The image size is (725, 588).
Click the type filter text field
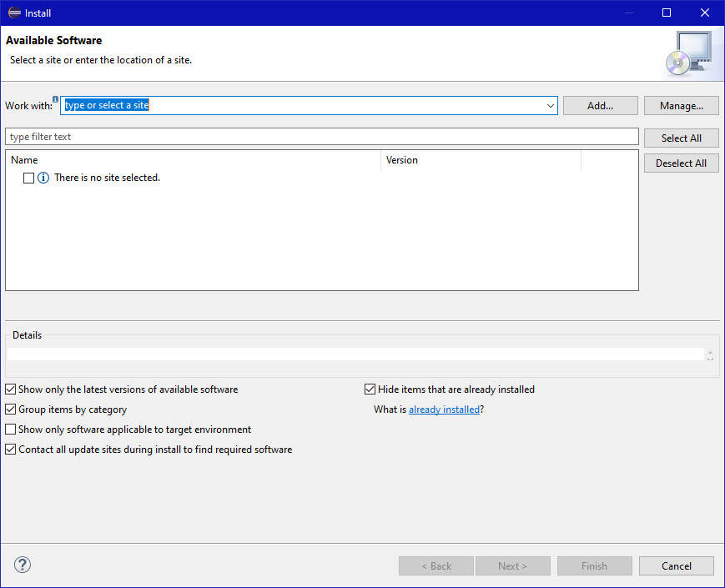321,137
